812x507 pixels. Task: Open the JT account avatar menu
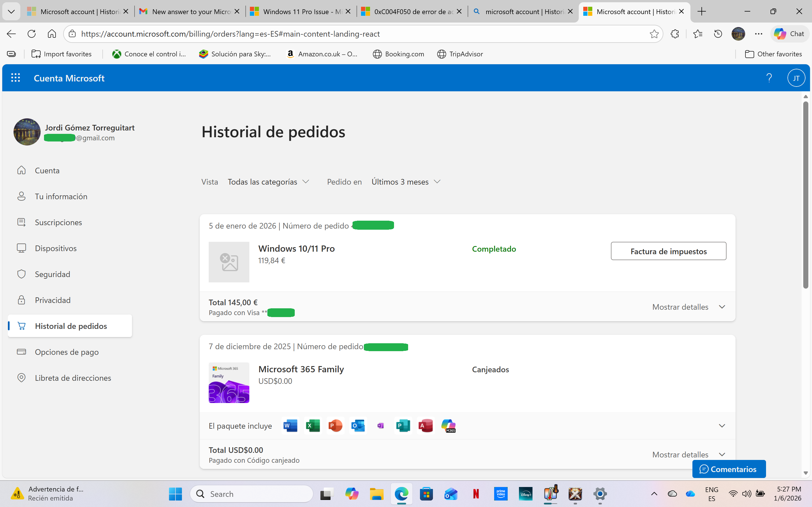(x=796, y=78)
